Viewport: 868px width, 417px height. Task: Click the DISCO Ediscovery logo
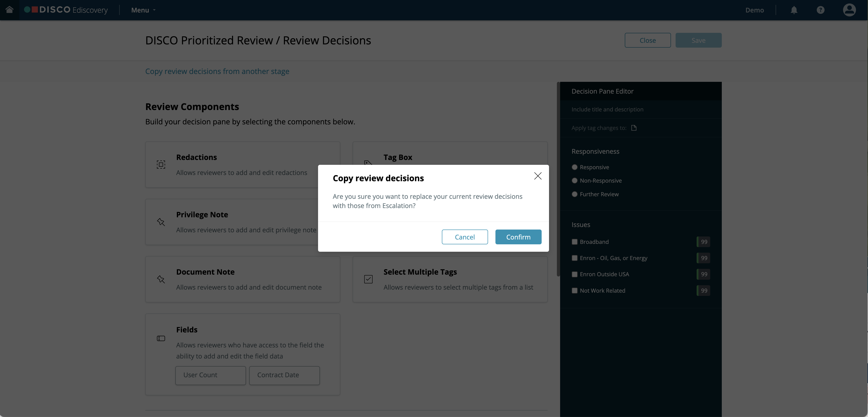(x=66, y=10)
